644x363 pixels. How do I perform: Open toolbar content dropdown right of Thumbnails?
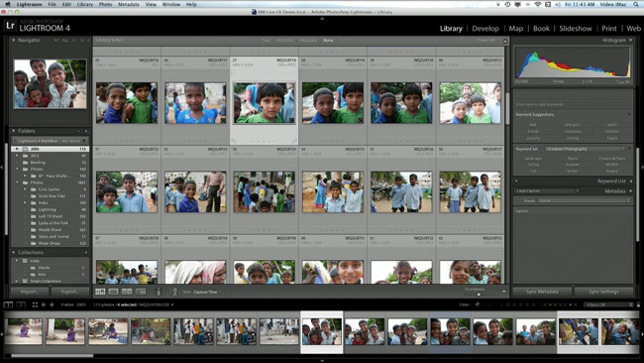pos(504,292)
